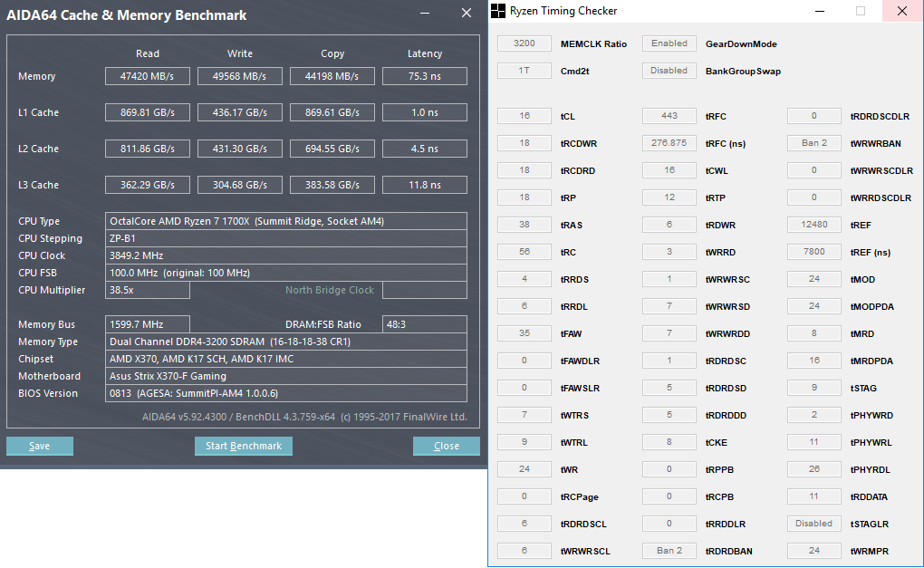Click the BankGroupSwap Disabled field
Viewport: 924px width, 568px height.
(x=669, y=70)
